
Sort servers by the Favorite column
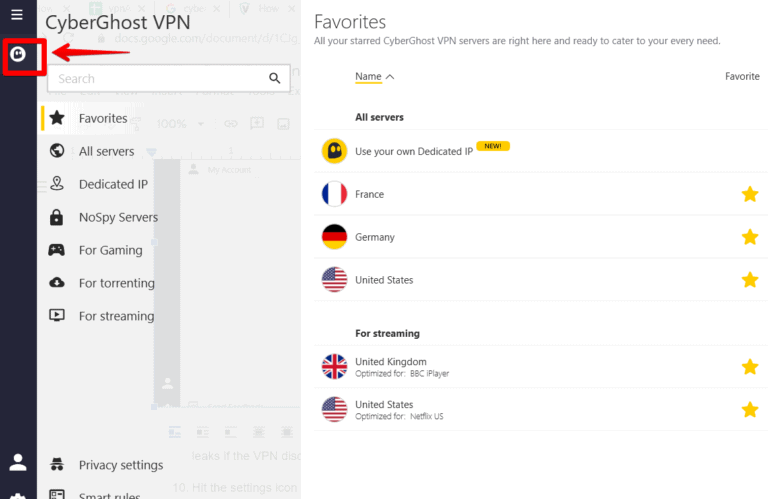[742, 76]
